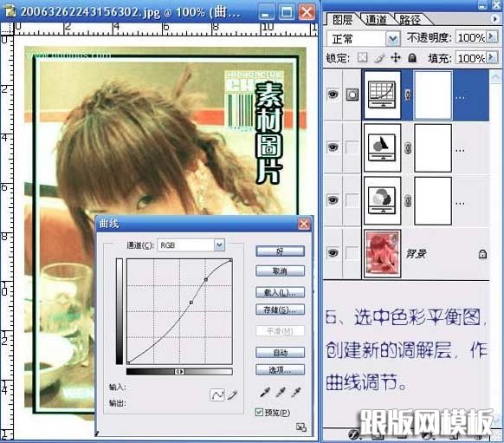Select the pencil draw-curve icon
This screenshot has height=443, width=504.
click(232, 394)
